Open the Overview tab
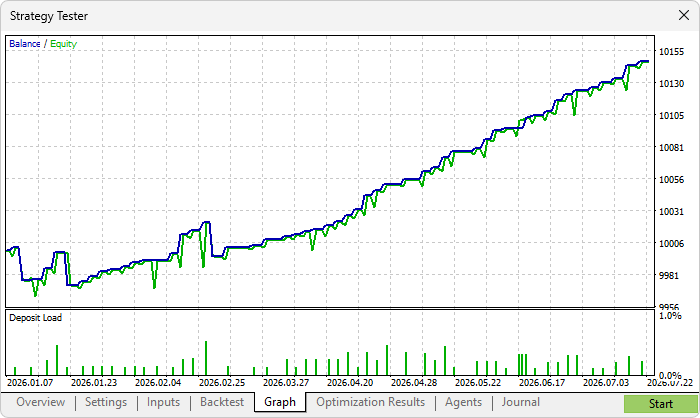The image size is (700, 418). pyautogui.click(x=41, y=402)
